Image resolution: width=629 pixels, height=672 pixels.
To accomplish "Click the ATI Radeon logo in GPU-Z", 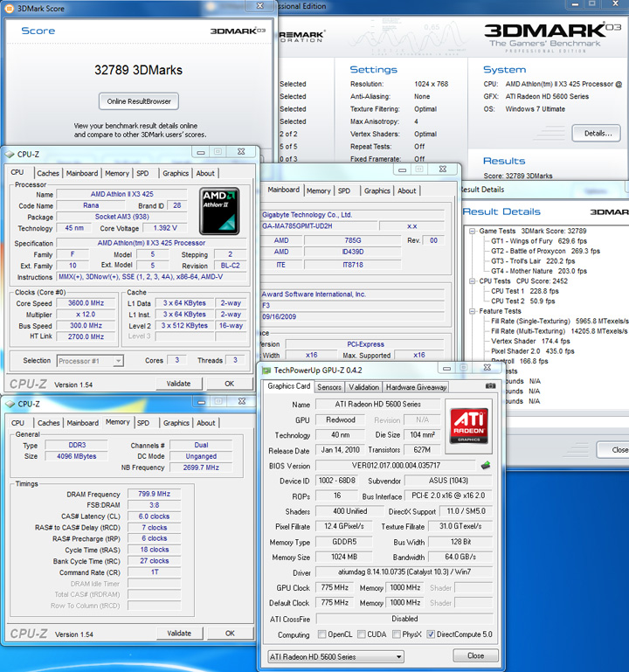I will 469,426.
